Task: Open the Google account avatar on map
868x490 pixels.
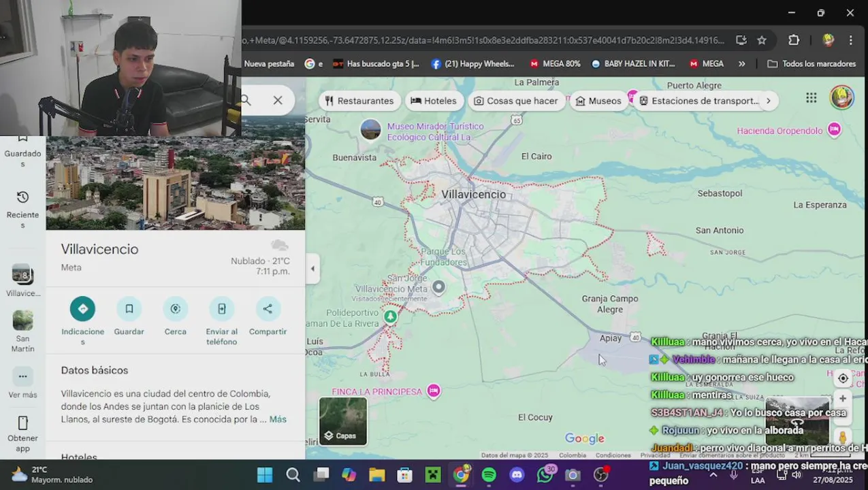Action: [842, 97]
